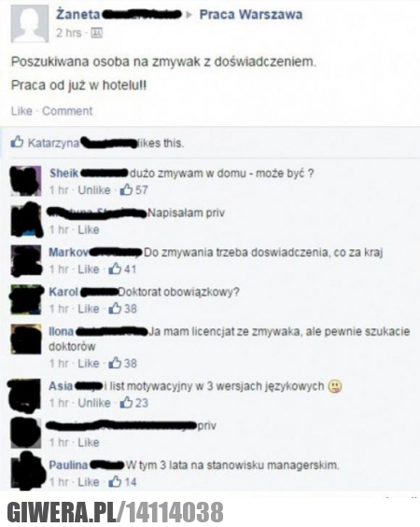Like the 'Napisałam priv' comment
The image size is (420, 527).
[x=89, y=229]
